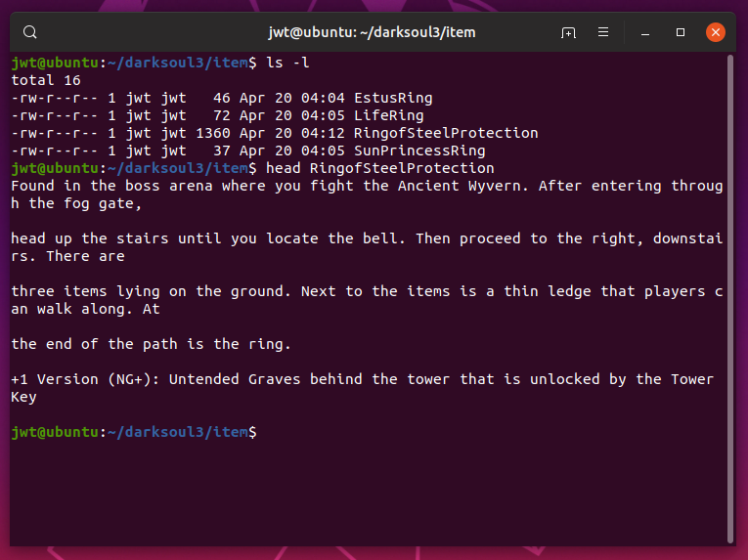Viewport: 748px width, 560px height.
Task: Click the permissions string of the EstusRing row
Action: coord(55,98)
